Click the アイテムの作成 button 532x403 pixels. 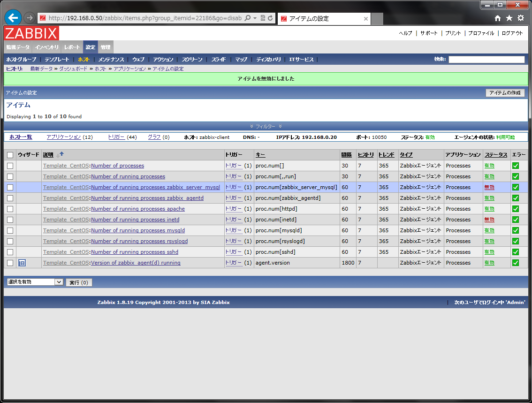pyautogui.click(x=505, y=92)
